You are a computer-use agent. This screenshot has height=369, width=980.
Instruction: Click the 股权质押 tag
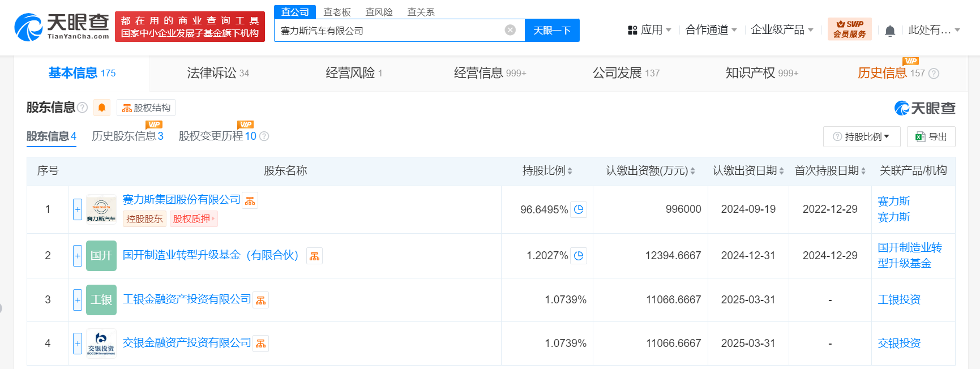pos(194,219)
